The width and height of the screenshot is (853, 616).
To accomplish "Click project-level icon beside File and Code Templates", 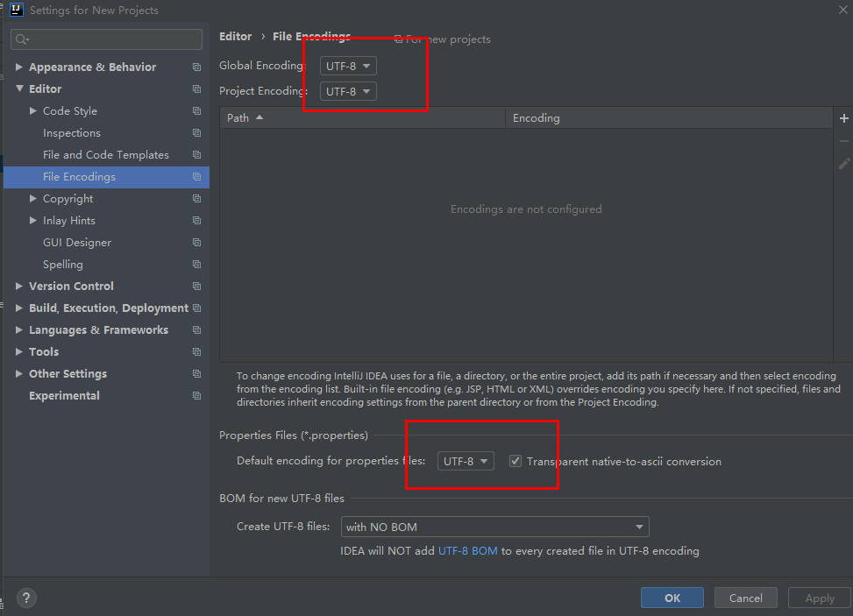I will coord(196,155).
